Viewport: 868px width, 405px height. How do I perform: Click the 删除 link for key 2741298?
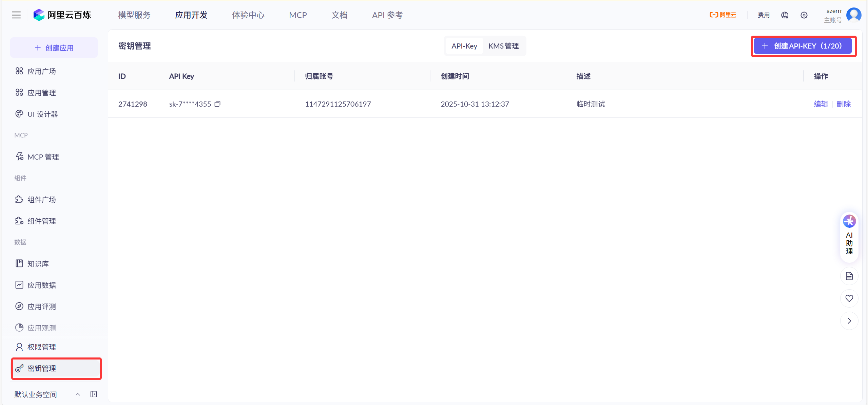844,104
